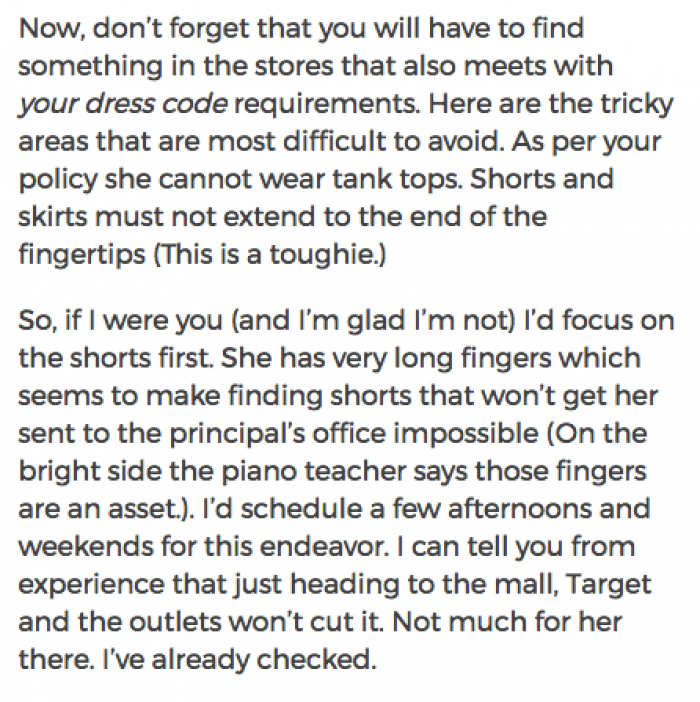Click the word "Target" in second paragraph
700x702 pixels.
point(608,585)
